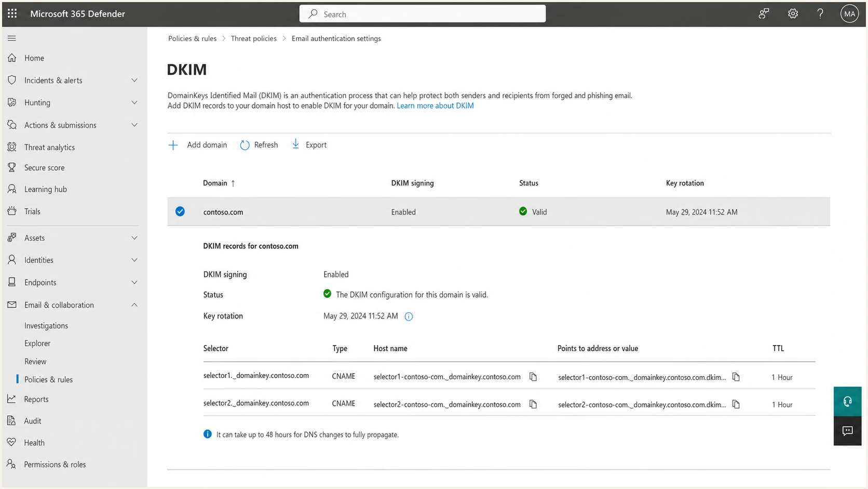The image size is (868, 489).
Task: Collapse Email & collaboration chevron
Action: coord(134,305)
